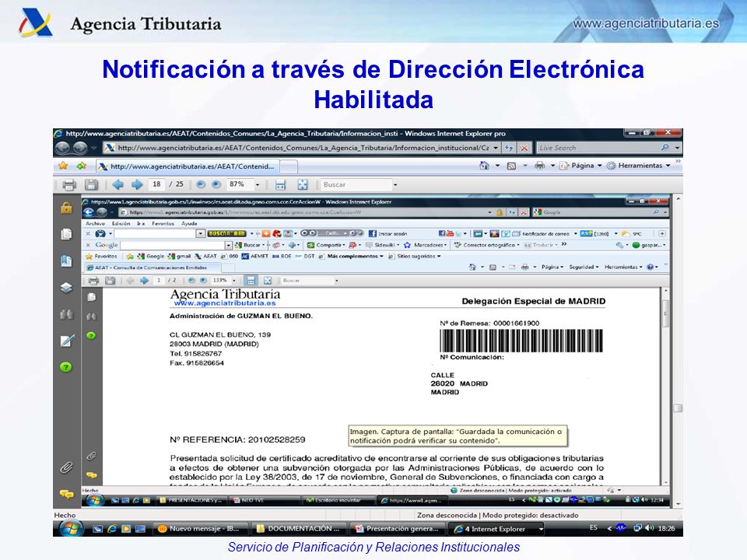This screenshot has width=747, height=560.
Task: Click the Live Search magnifier icon
Action: coord(665,148)
